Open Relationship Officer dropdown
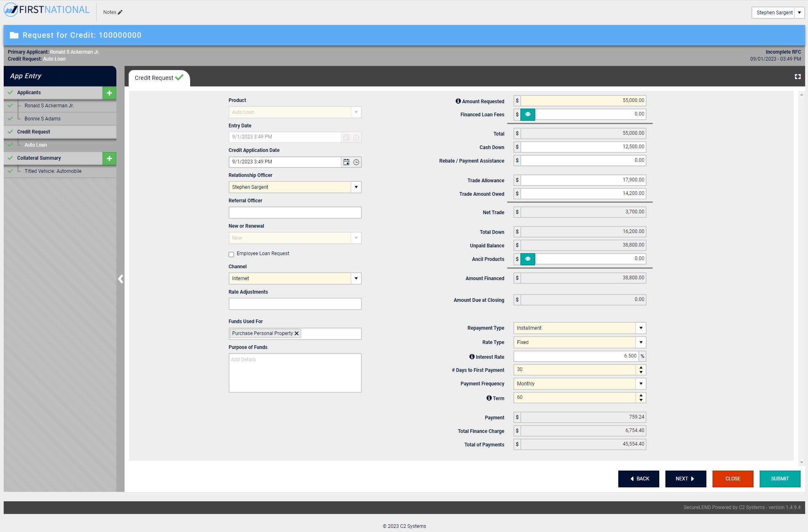The width and height of the screenshot is (808, 532). tap(356, 187)
